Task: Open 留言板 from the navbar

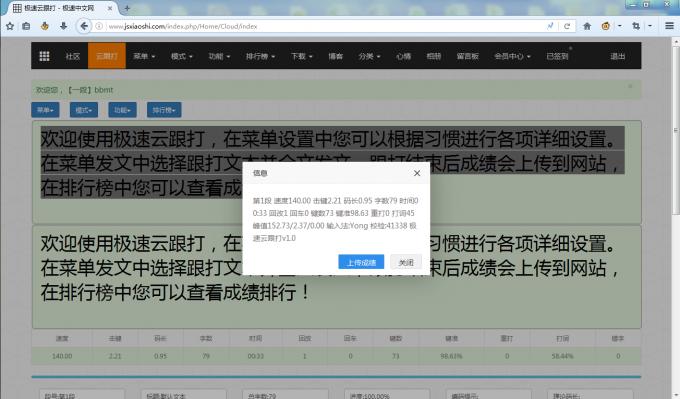Action: click(x=467, y=56)
